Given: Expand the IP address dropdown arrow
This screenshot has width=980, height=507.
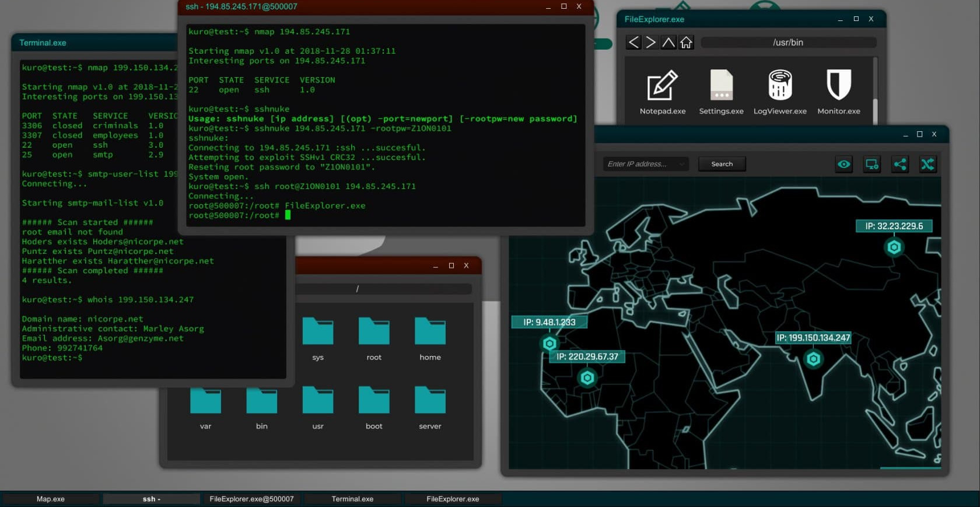Looking at the screenshot, I should pyautogui.click(x=681, y=165).
